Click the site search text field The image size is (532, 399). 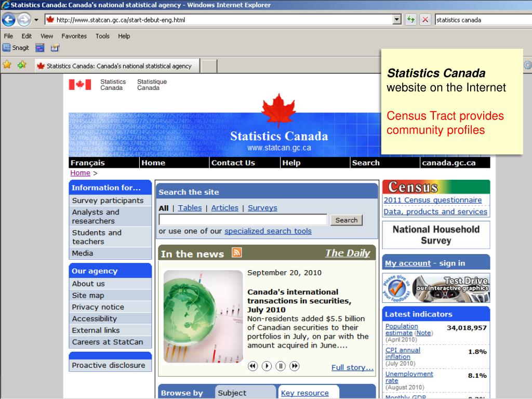(x=243, y=220)
